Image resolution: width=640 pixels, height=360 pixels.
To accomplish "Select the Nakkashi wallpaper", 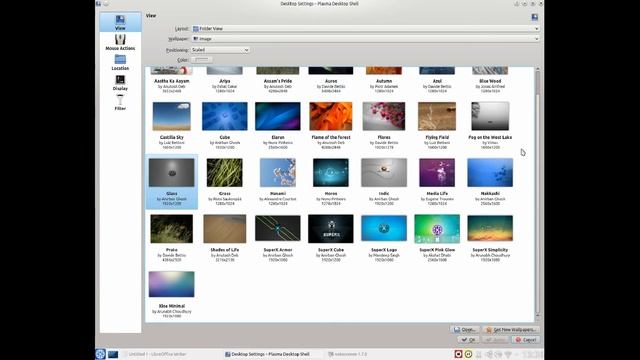I will click(490, 182).
